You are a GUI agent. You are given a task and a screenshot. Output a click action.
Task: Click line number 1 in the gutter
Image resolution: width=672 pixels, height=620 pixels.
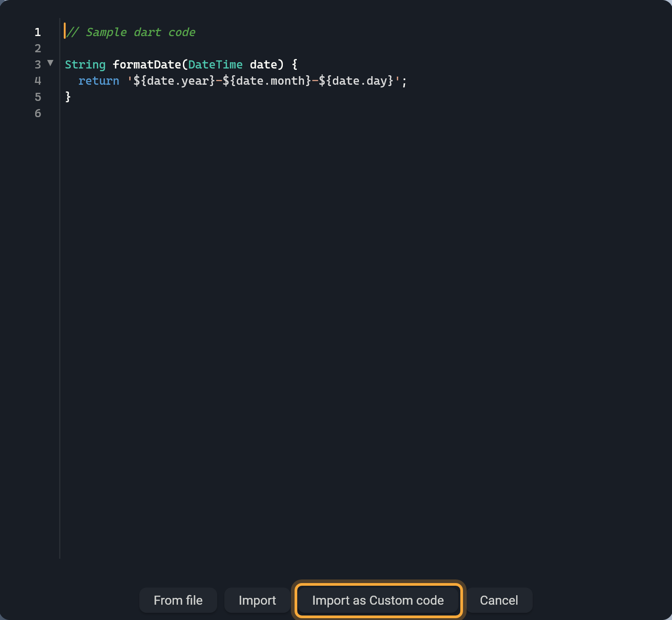(x=38, y=32)
